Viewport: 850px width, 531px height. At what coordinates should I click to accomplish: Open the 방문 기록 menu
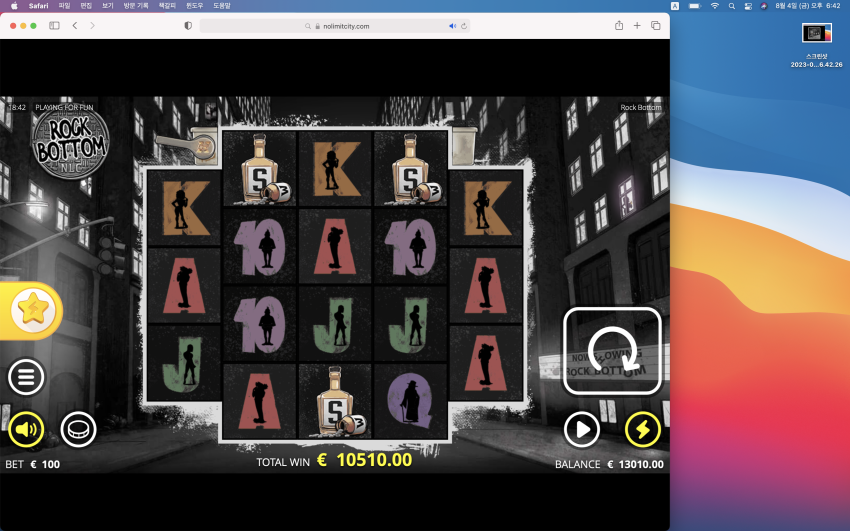tap(136, 5)
